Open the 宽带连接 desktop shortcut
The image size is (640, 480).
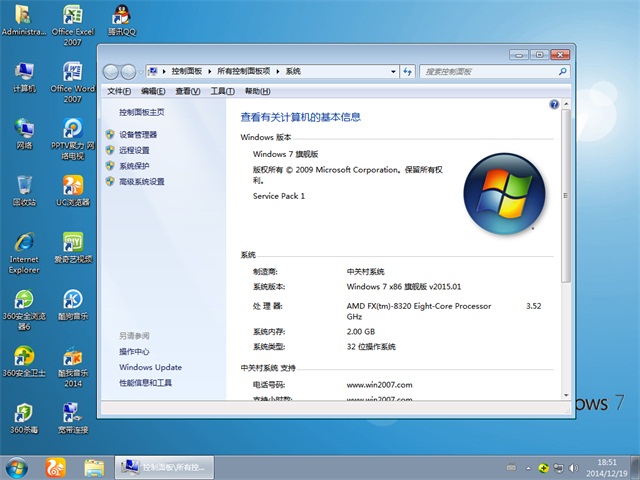(73, 418)
